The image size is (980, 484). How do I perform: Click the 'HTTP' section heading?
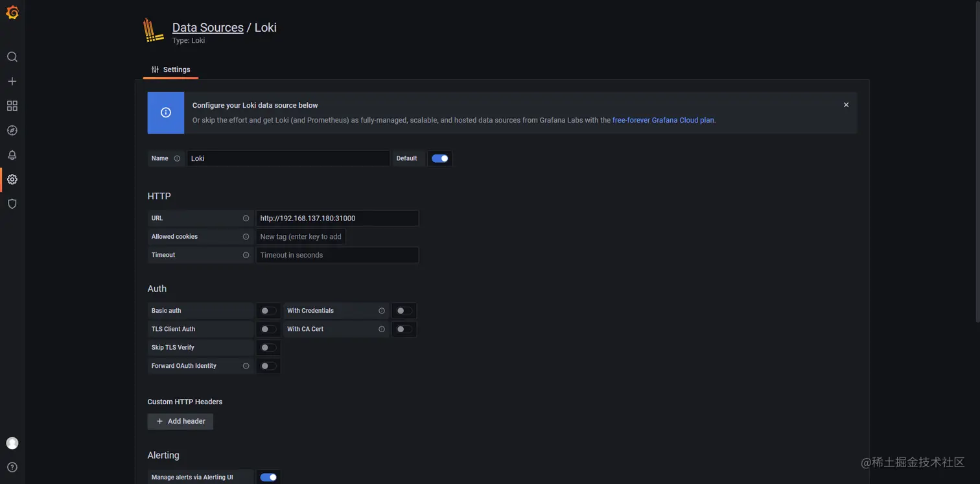click(x=159, y=196)
